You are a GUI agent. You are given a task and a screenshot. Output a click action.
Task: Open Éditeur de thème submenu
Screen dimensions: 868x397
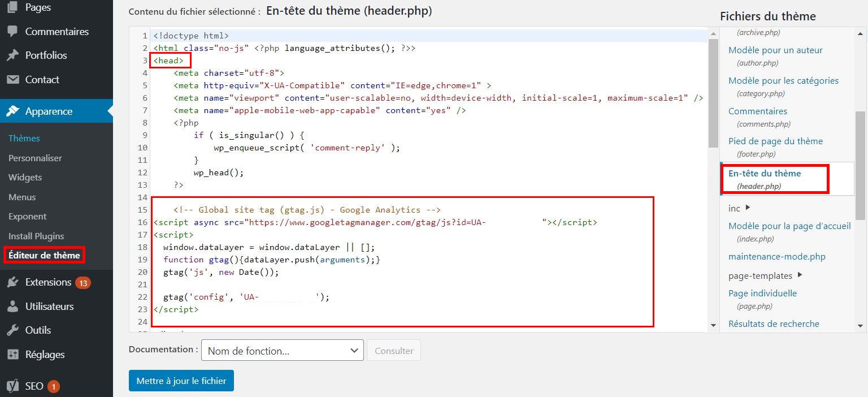(44, 255)
